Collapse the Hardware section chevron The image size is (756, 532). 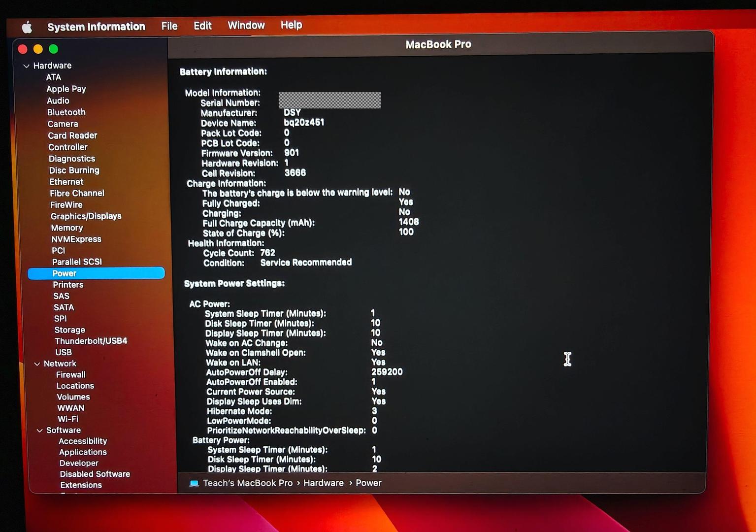[x=27, y=66]
